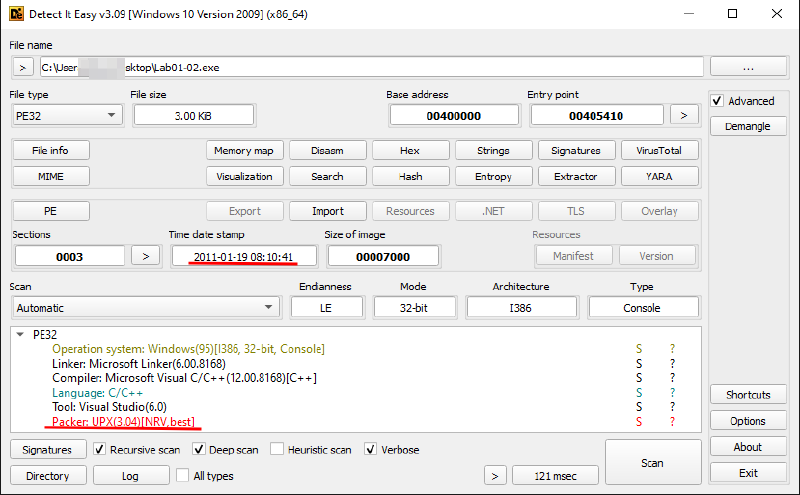Click the arrow button next to Sections count

click(x=146, y=256)
